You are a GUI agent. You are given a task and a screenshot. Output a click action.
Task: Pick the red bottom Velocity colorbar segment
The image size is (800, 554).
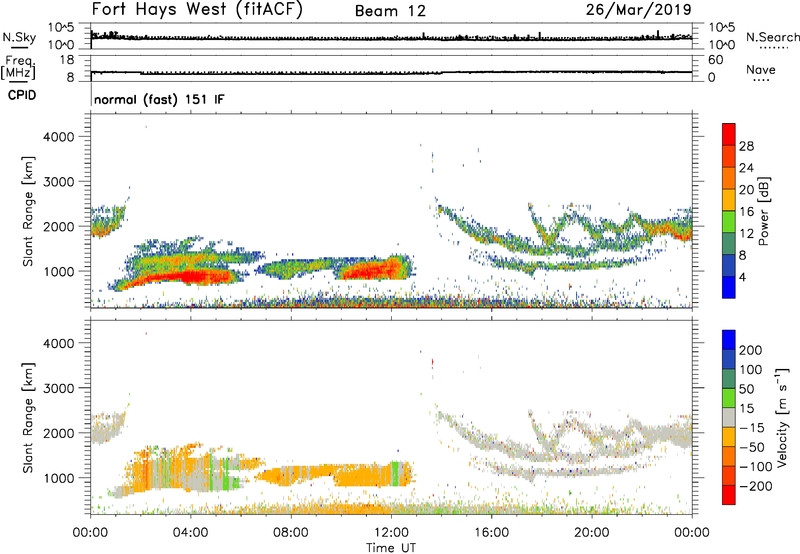tap(729, 495)
